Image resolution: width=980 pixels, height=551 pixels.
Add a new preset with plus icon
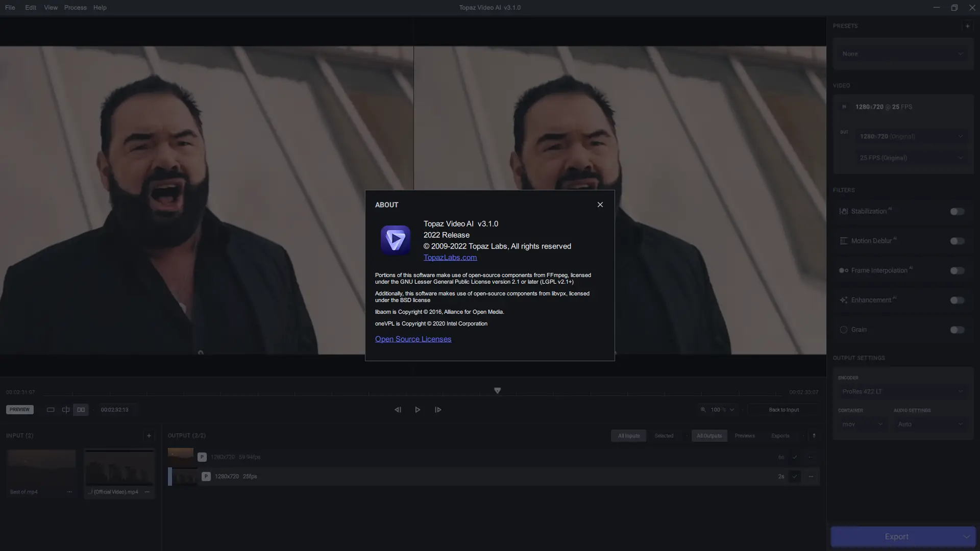[x=967, y=26]
